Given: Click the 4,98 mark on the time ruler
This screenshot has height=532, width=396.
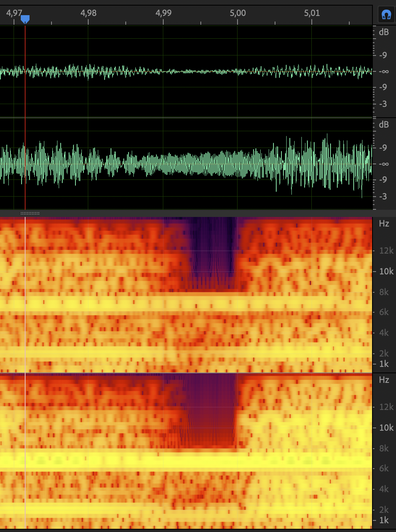Looking at the screenshot, I should (88, 13).
